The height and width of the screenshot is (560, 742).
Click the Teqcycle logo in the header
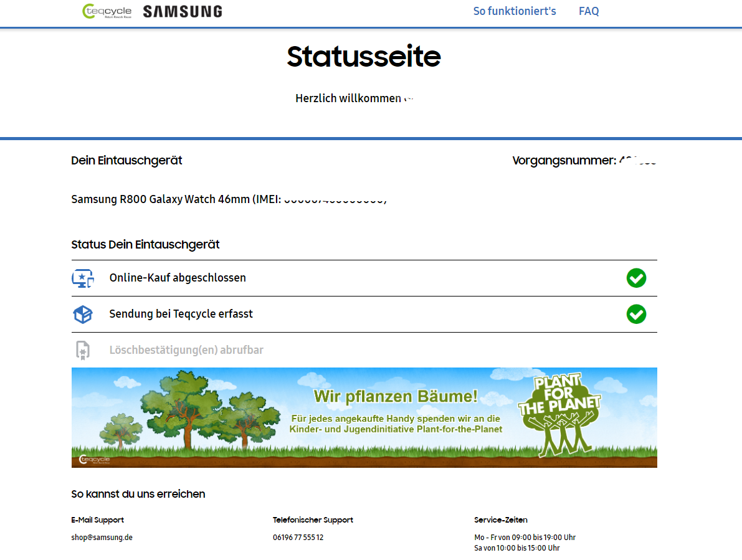pyautogui.click(x=107, y=11)
